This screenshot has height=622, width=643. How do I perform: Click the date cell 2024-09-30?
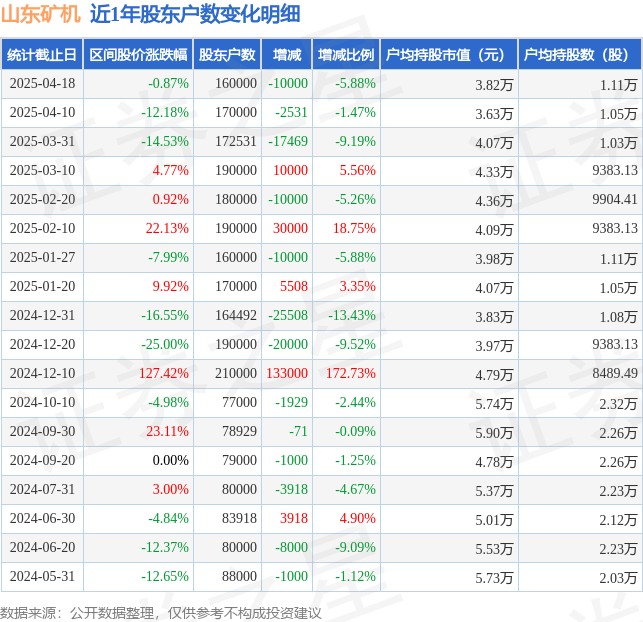click(x=43, y=431)
